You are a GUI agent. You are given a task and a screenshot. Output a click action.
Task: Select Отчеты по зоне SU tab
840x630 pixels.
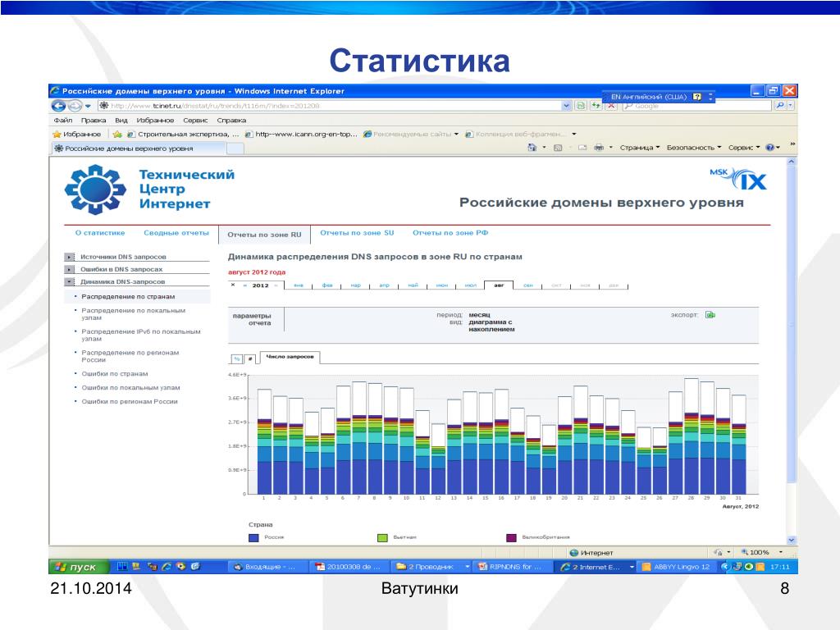(x=357, y=233)
